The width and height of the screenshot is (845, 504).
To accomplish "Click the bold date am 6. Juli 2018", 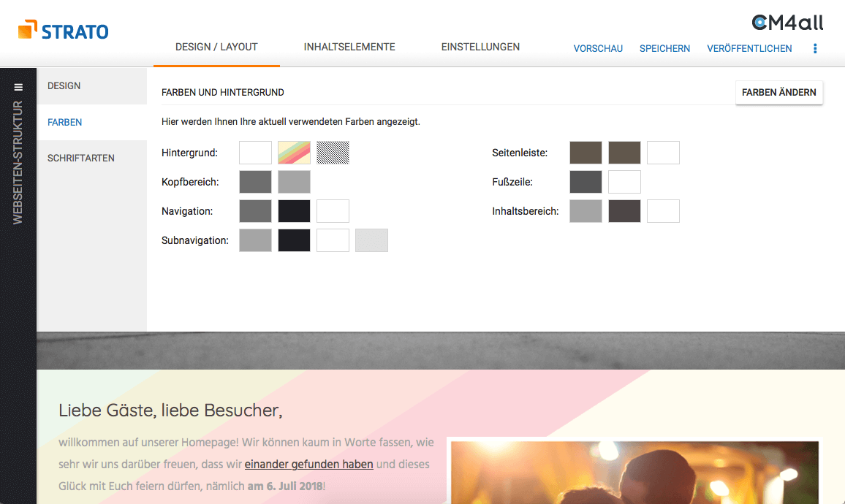I will pyautogui.click(x=284, y=486).
